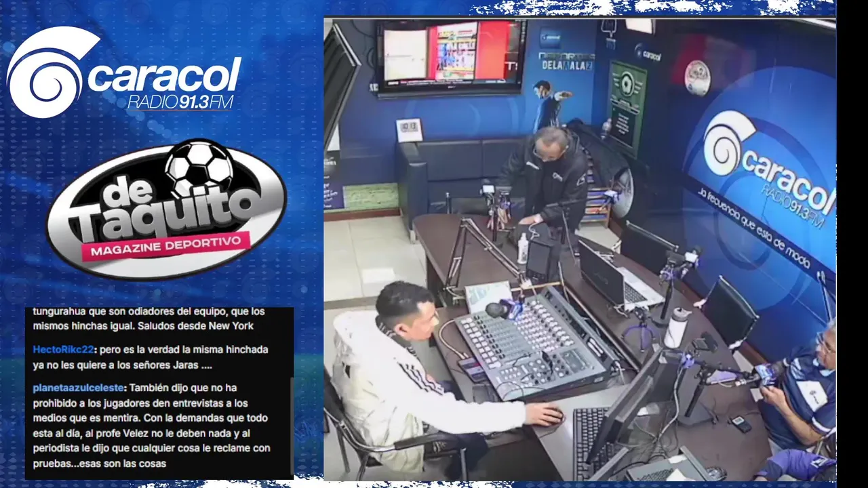Viewport: 868px width, 488px height.
Task: Click the soccer ball in De Taquito logo
Action: click(199, 167)
